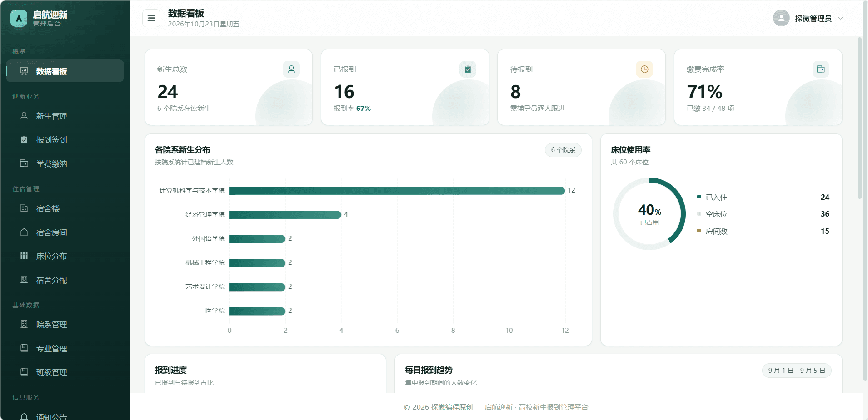Click the 院系管理 icon in the sidebar
Viewport: 868px width, 420px height.
click(24, 324)
